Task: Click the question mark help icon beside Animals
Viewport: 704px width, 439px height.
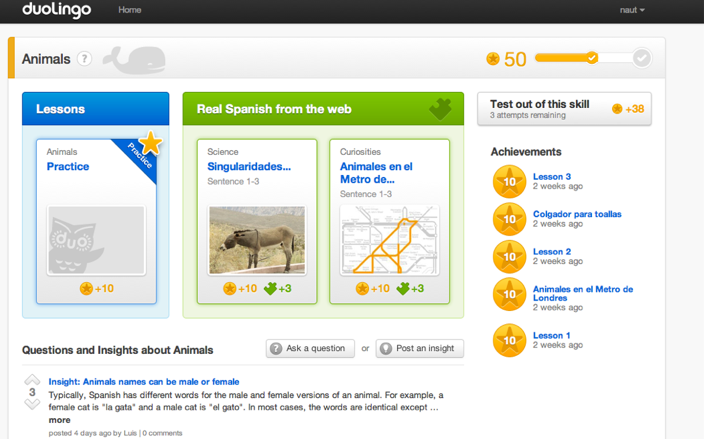Action: pyautogui.click(x=85, y=59)
